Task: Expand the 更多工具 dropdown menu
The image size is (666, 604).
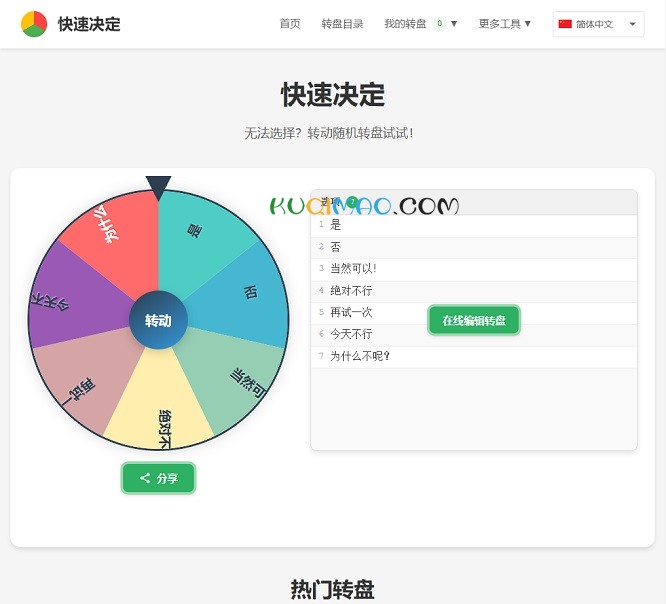Action: 505,24
